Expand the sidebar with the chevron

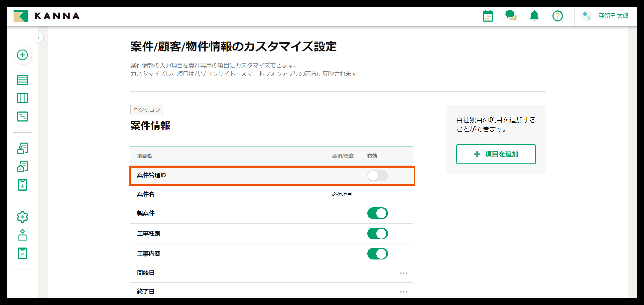[x=38, y=38]
